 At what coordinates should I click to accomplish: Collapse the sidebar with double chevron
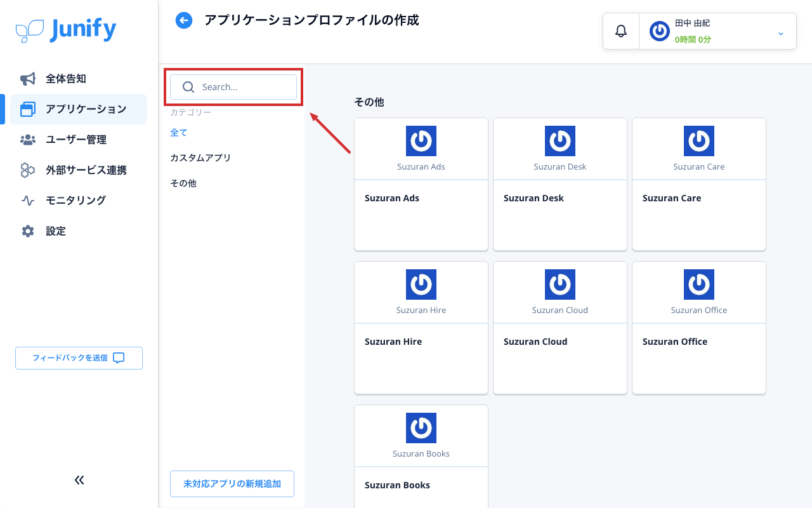tap(79, 480)
